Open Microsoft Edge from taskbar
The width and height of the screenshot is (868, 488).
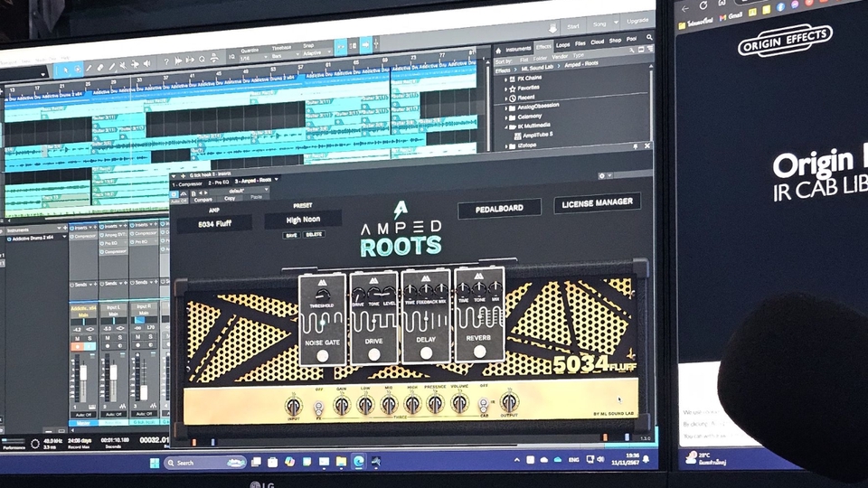point(358,461)
